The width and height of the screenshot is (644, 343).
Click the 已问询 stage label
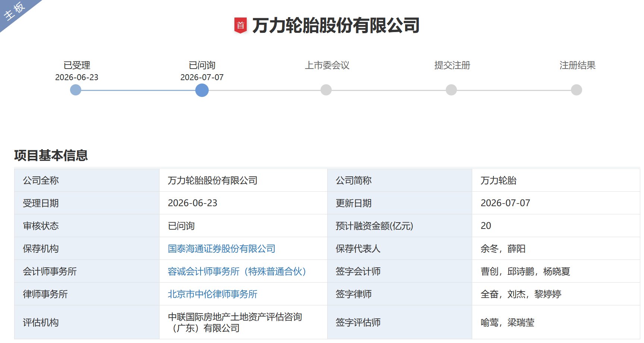click(x=202, y=65)
